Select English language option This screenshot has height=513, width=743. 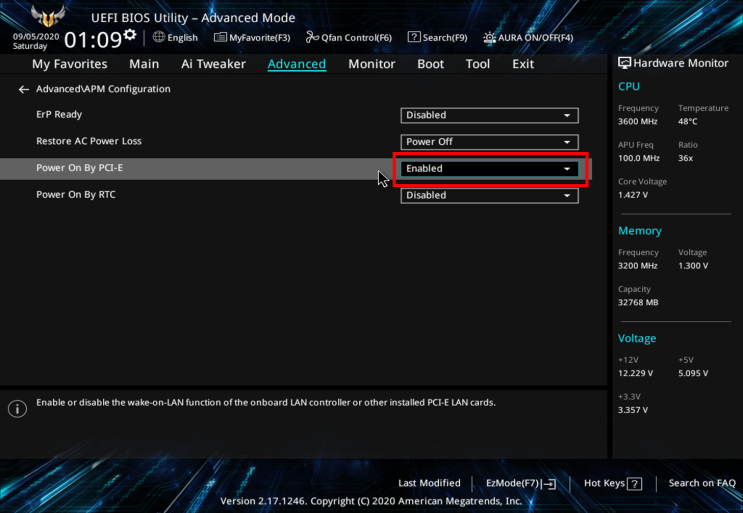182,38
